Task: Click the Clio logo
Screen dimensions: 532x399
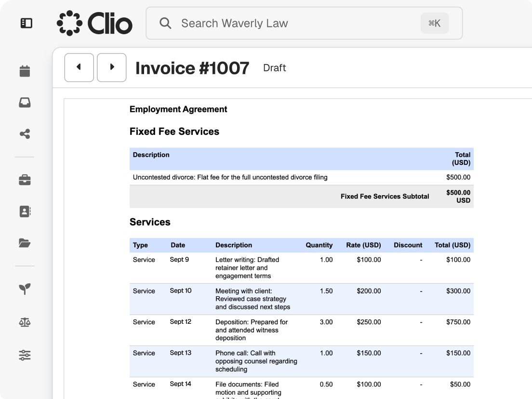Action: [x=94, y=23]
